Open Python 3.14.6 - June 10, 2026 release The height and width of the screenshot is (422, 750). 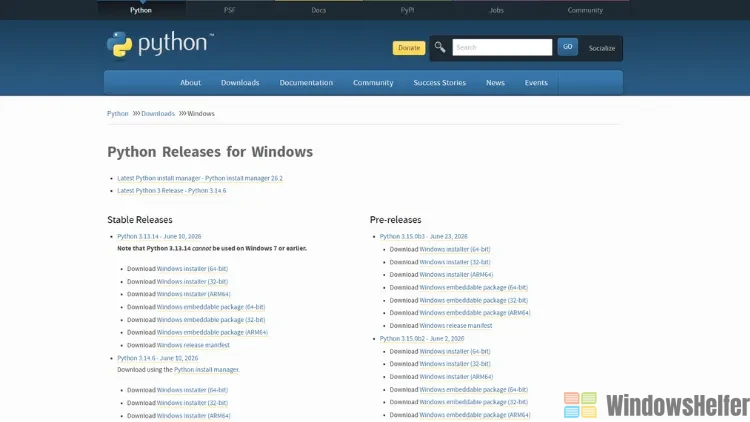pyautogui.click(x=157, y=358)
